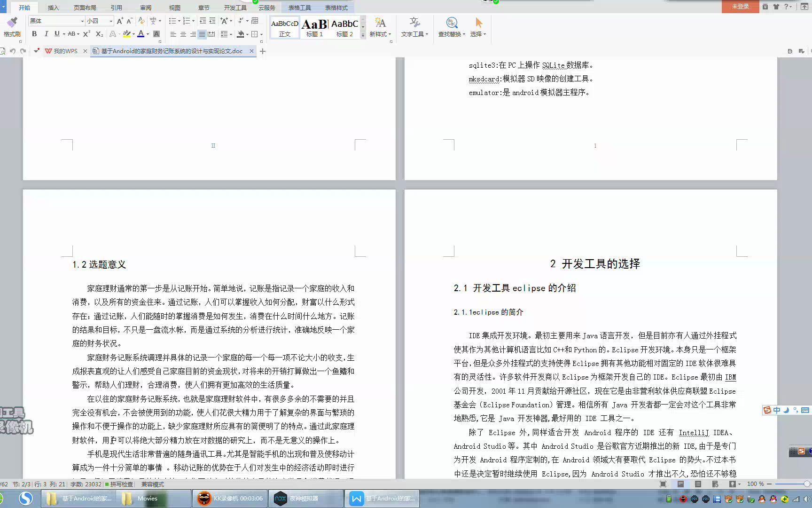Add a new document tab with plus button
Viewport: 812px width, 508px height.
(263, 51)
